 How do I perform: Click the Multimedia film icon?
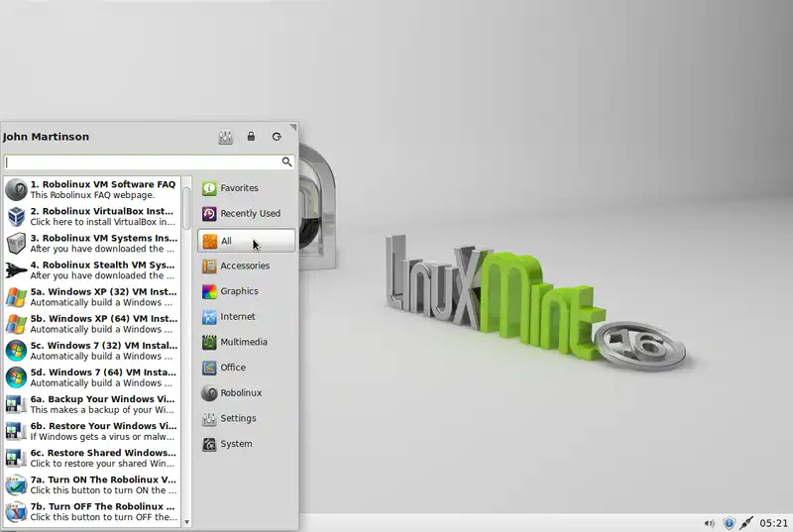[x=209, y=342]
